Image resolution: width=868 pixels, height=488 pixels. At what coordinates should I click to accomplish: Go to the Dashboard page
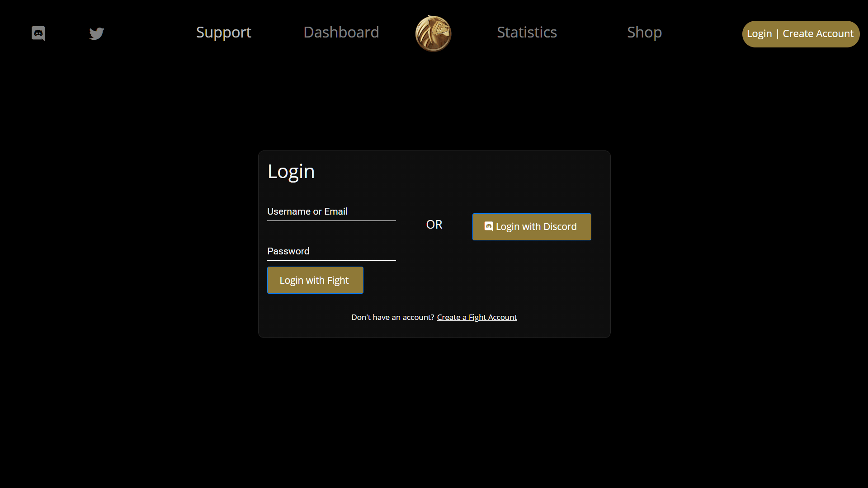[x=341, y=33]
